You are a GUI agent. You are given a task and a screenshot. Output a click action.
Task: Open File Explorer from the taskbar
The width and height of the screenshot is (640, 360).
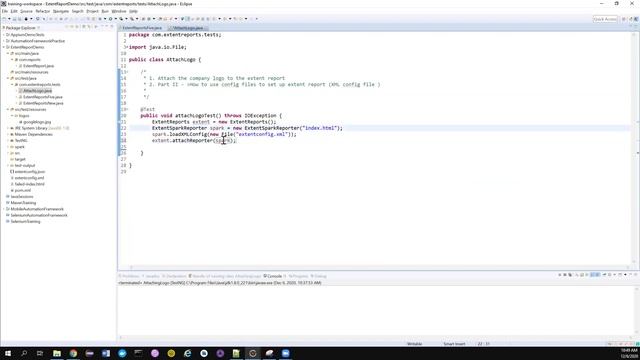click(57, 353)
